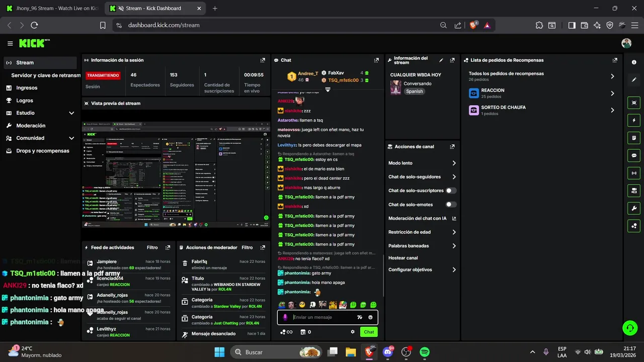644x362 pixels.
Task: Open the Kick hamburger menu
Action: point(10,43)
